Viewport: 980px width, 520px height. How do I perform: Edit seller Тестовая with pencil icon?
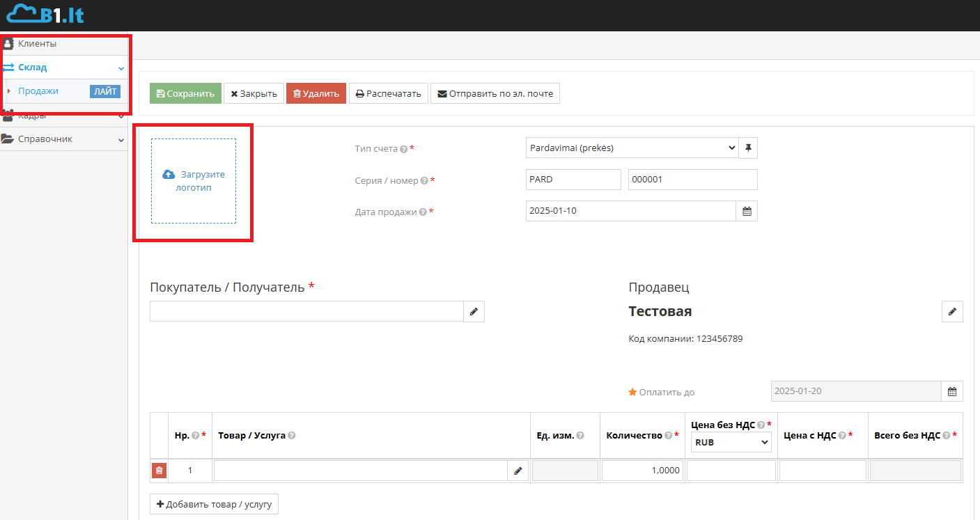coord(952,312)
